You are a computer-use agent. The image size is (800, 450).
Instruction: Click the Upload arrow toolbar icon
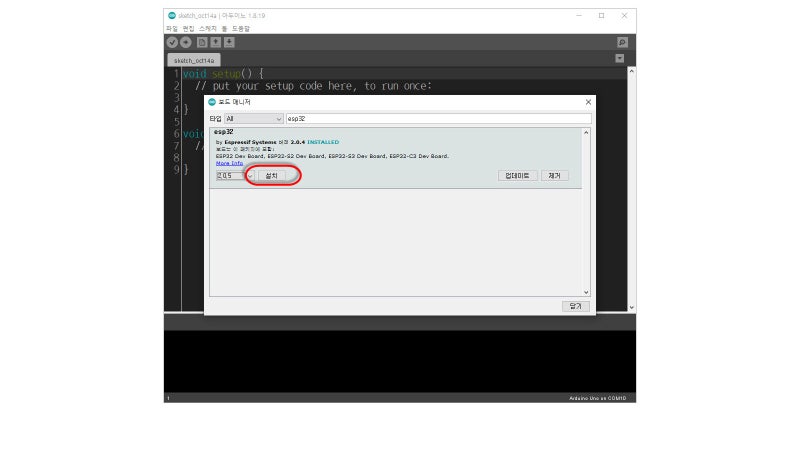[x=186, y=42]
